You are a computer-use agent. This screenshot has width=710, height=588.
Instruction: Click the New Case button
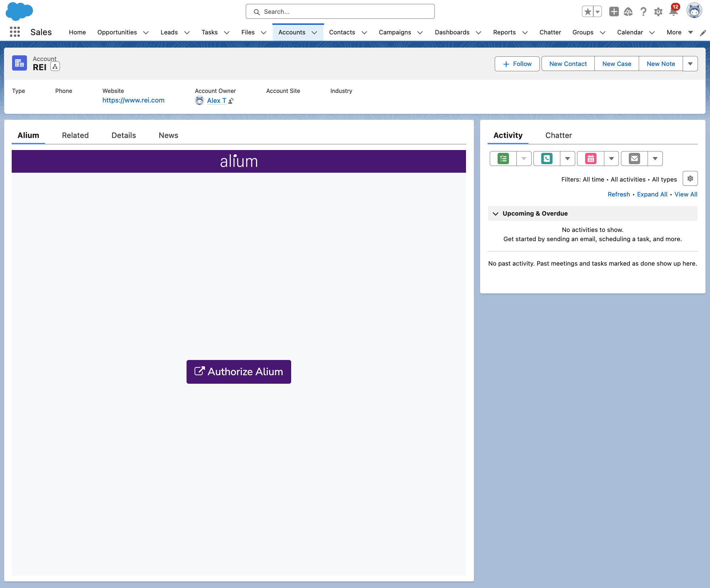coord(616,64)
